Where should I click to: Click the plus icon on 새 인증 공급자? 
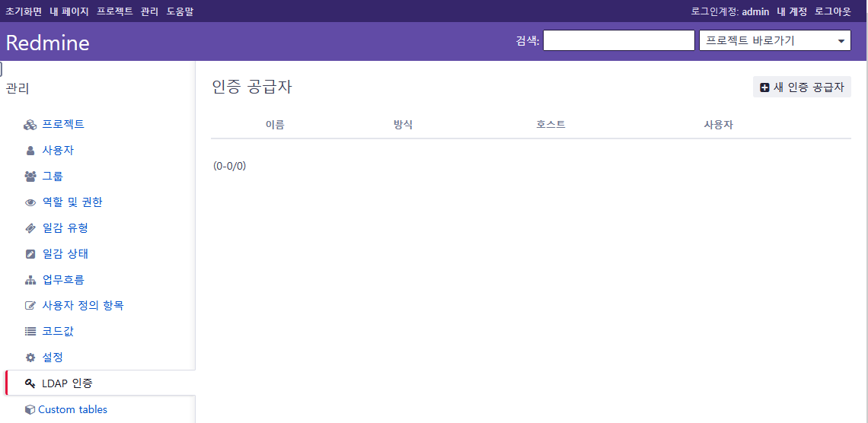[764, 87]
